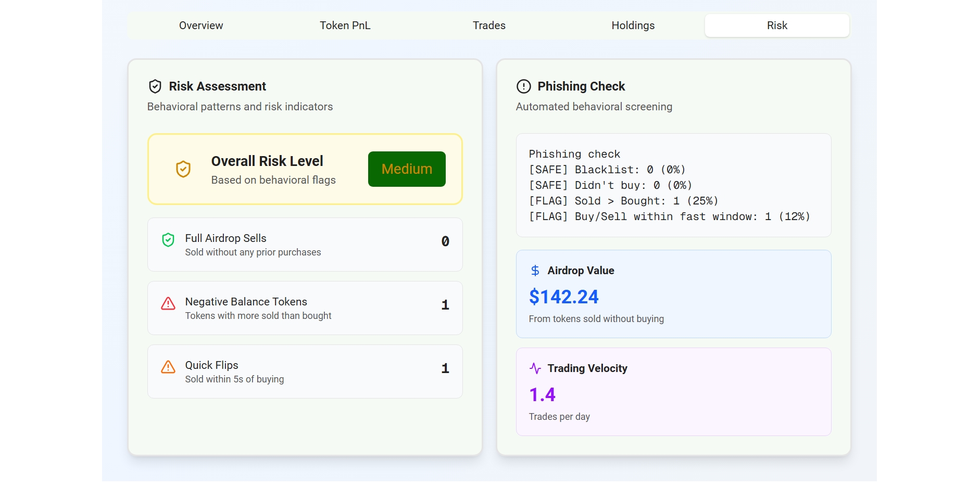The height and width of the screenshot is (500, 980).
Task: Click the '[FLAG] Buy/Sell within fast window' line
Action: 670,216
